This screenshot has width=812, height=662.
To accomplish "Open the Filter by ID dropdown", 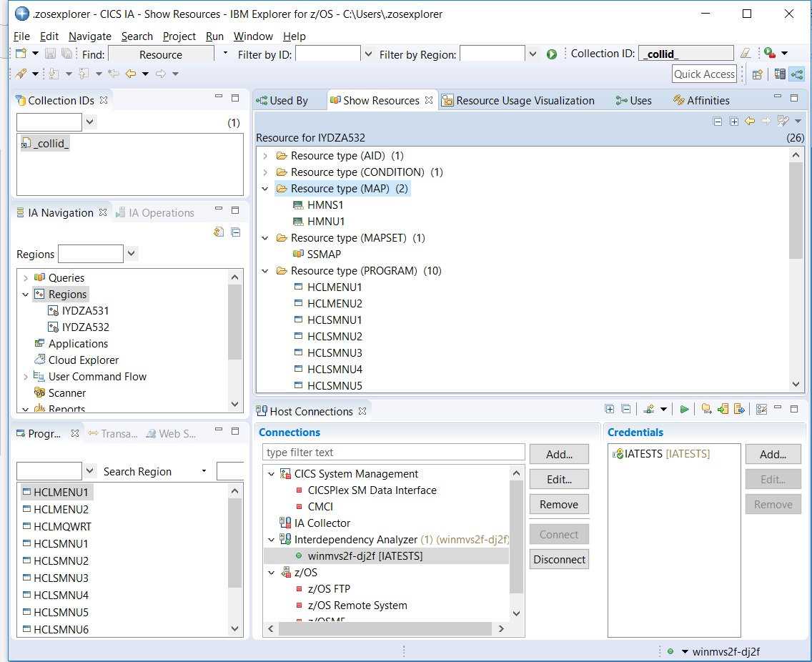I will pyautogui.click(x=367, y=54).
